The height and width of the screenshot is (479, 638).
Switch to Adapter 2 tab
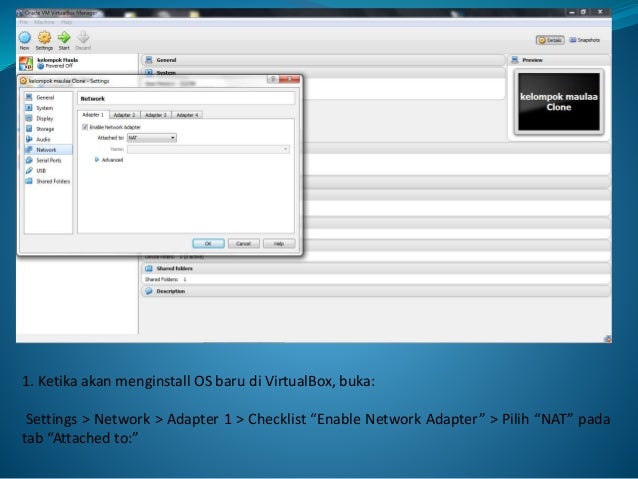pyautogui.click(x=125, y=115)
